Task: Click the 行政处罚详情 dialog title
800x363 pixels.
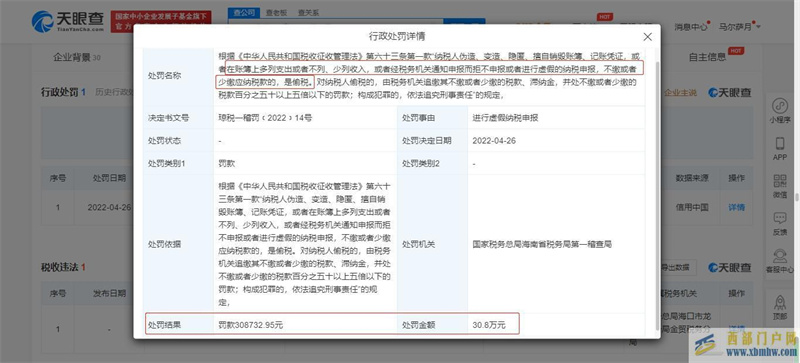Action: point(397,36)
